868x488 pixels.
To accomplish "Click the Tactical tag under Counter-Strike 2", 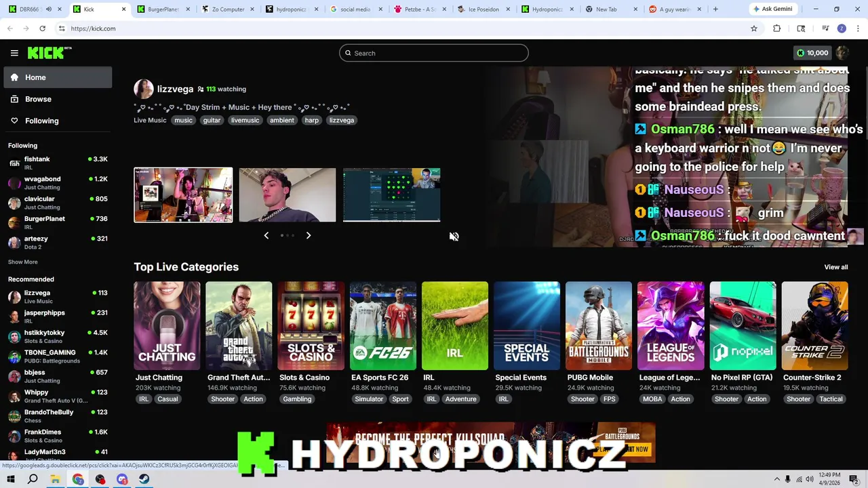I will point(831,399).
